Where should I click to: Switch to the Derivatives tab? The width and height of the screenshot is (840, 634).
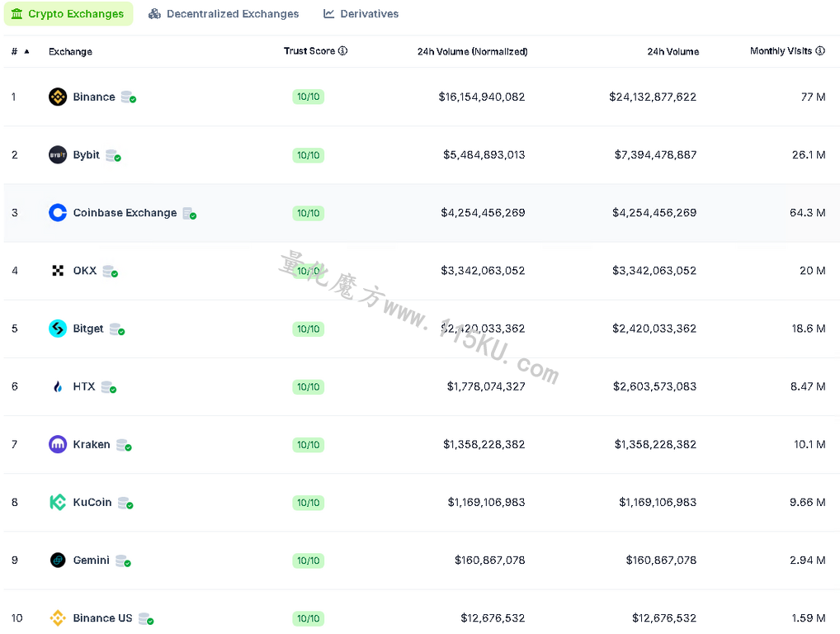tap(361, 14)
